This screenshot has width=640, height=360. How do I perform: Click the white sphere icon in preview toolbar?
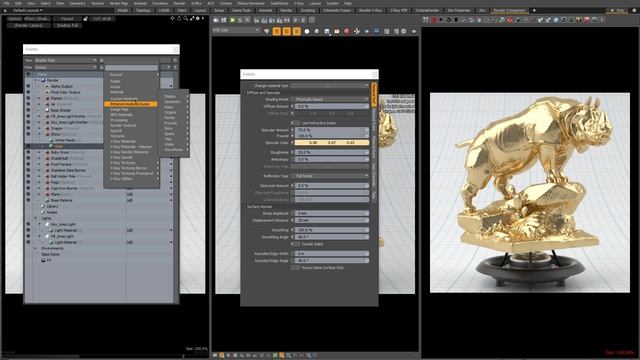tap(307, 31)
